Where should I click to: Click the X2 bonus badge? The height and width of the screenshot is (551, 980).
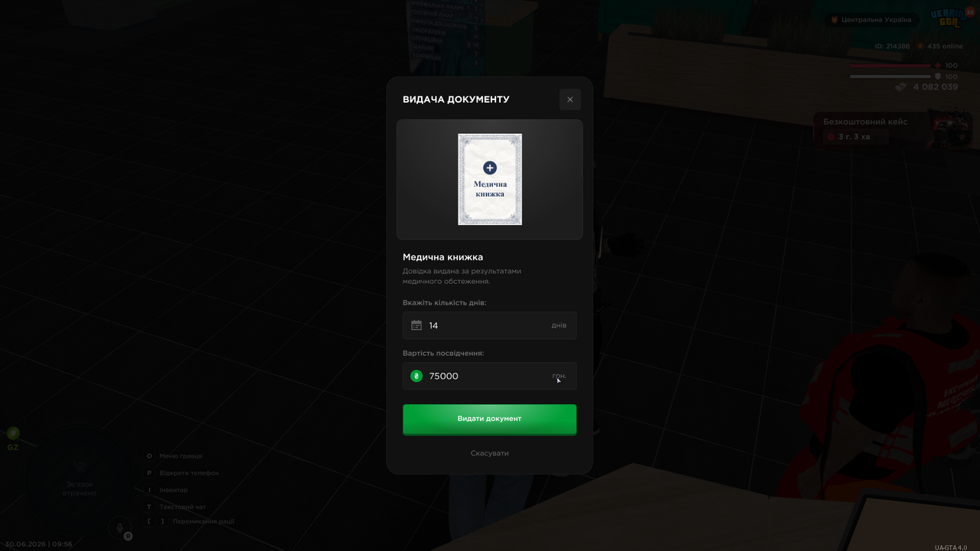click(x=969, y=12)
